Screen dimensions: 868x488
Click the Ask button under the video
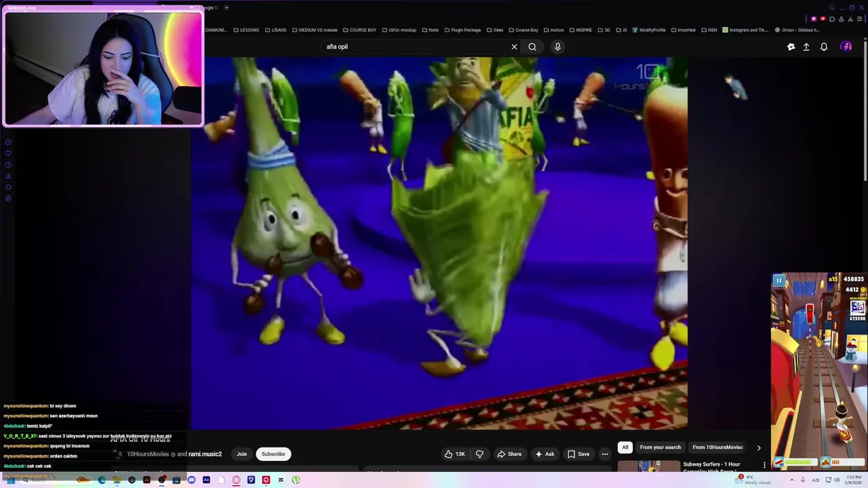(545, 454)
